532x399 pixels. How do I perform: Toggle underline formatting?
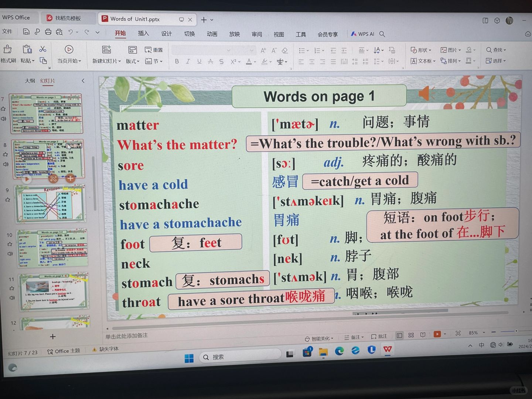pyautogui.click(x=199, y=61)
